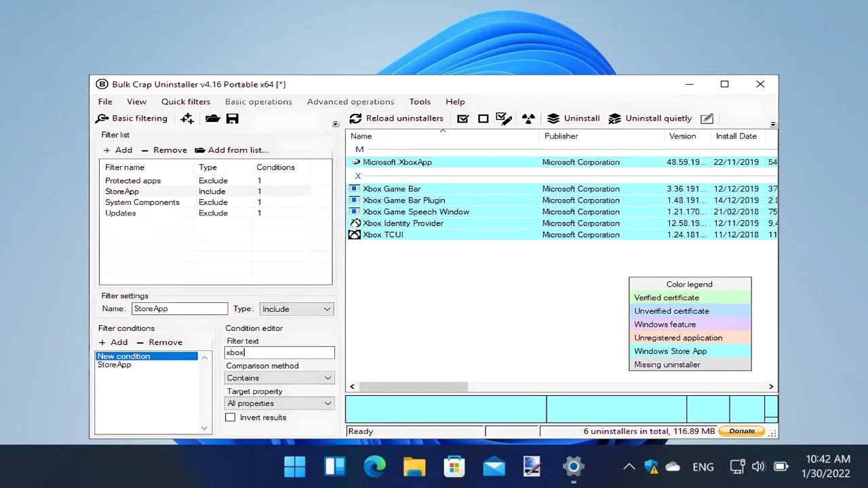Select StoreApp filter row
Screen dimensions: 868x488
click(205, 191)
